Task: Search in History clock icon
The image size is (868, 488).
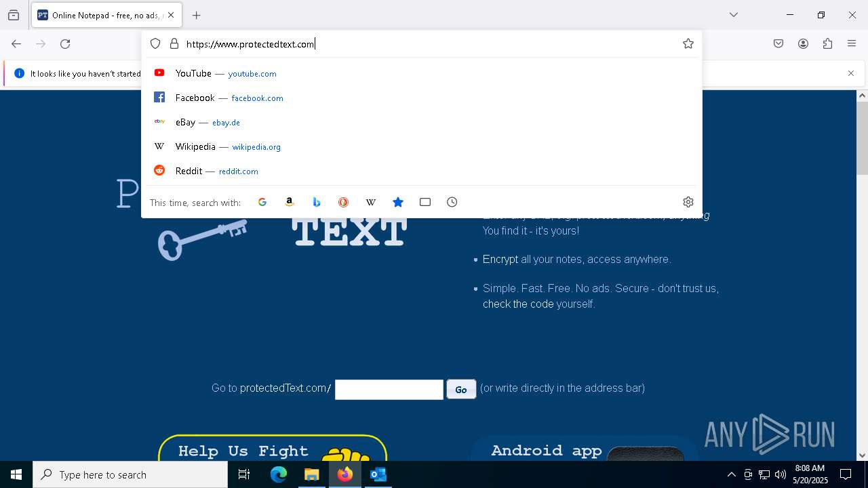Action: coord(452,202)
